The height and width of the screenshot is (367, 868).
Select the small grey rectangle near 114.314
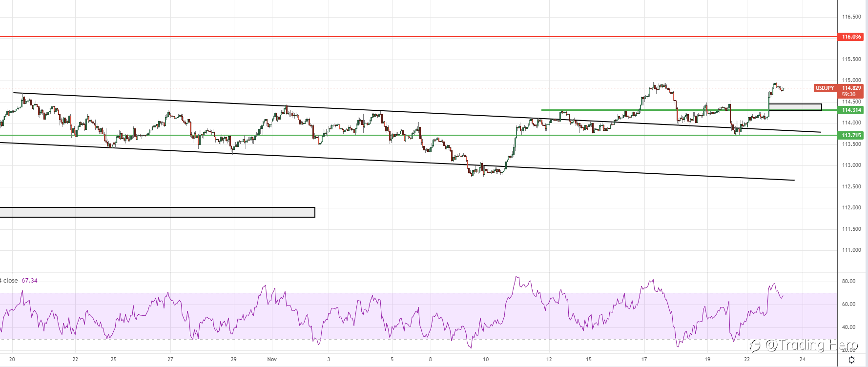click(x=795, y=107)
